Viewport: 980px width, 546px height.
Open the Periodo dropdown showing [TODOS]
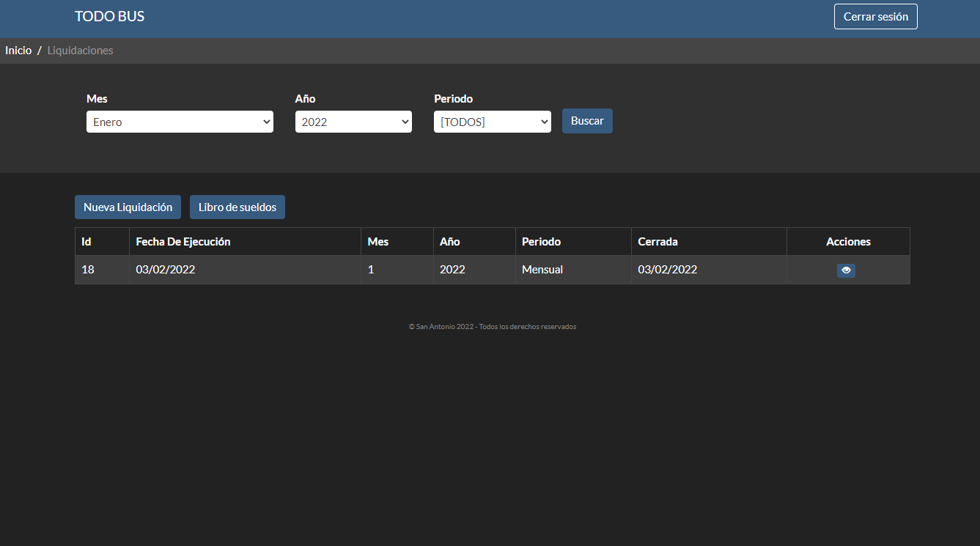click(492, 122)
